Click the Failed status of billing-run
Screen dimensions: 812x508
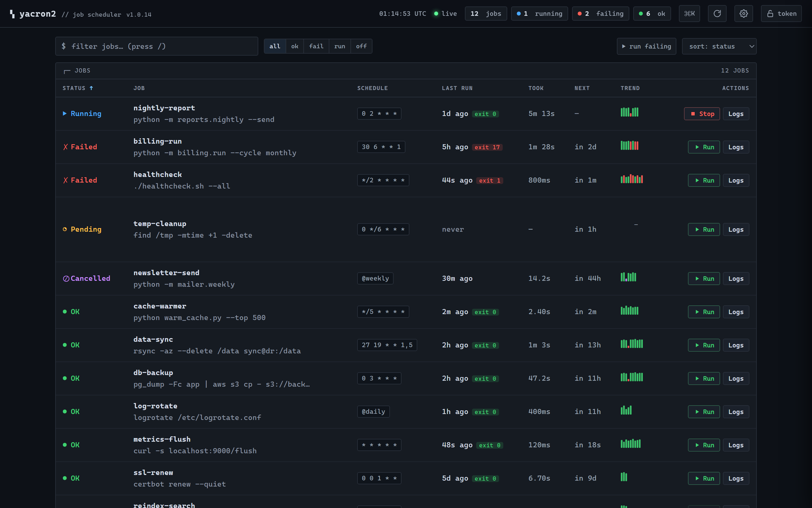(x=80, y=147)
